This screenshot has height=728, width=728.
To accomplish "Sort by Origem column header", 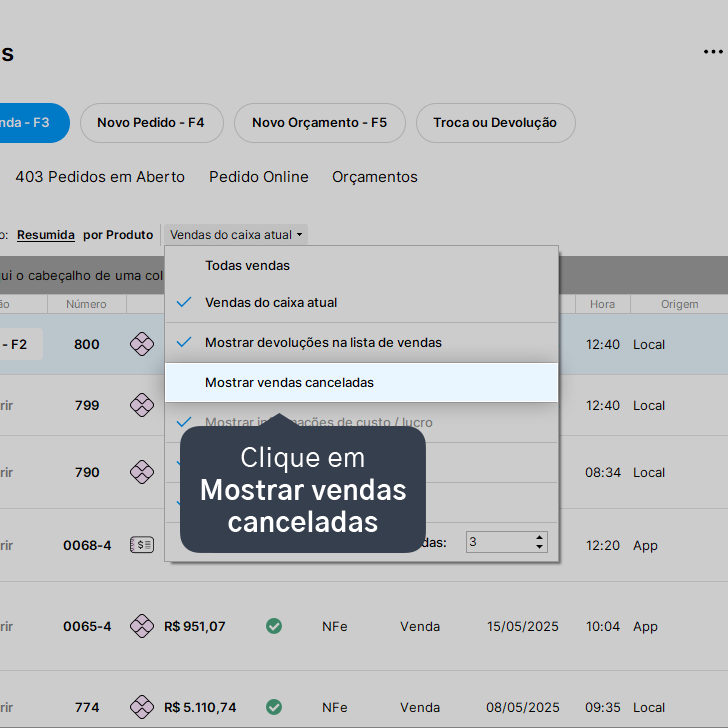I will tap(679, 304).
